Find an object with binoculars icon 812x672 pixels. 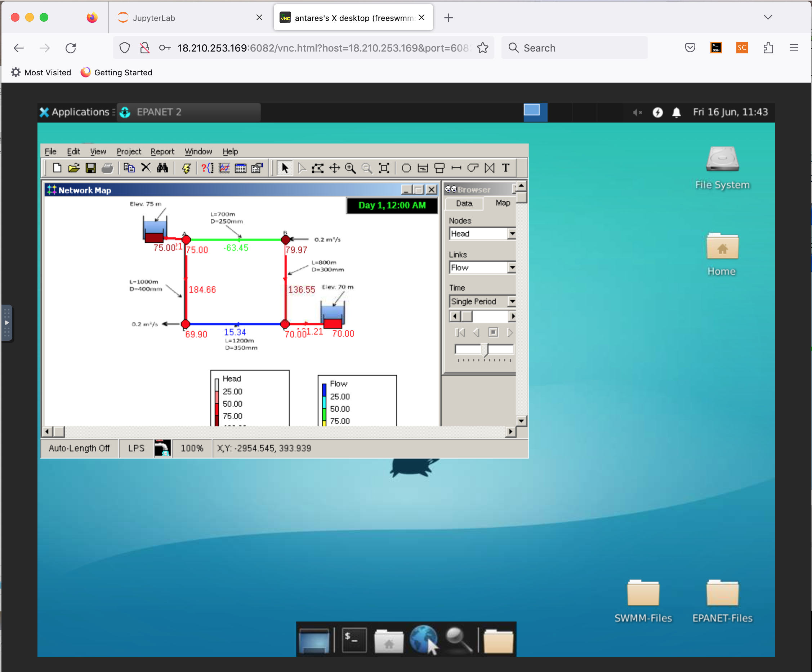[162, 168]
